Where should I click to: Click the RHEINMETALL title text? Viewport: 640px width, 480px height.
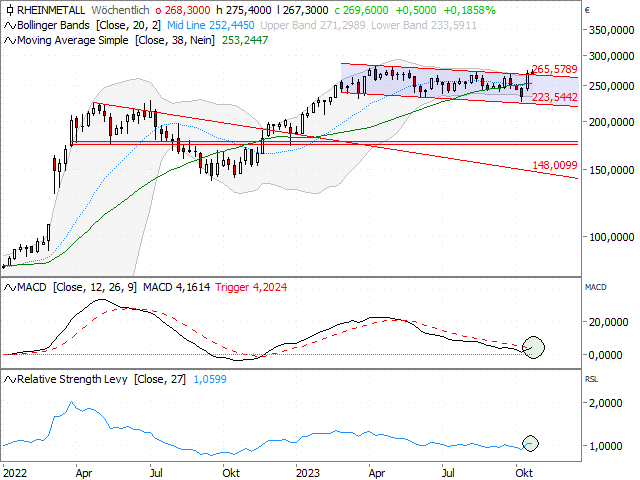pyautogui.click(x=51, y=10)
